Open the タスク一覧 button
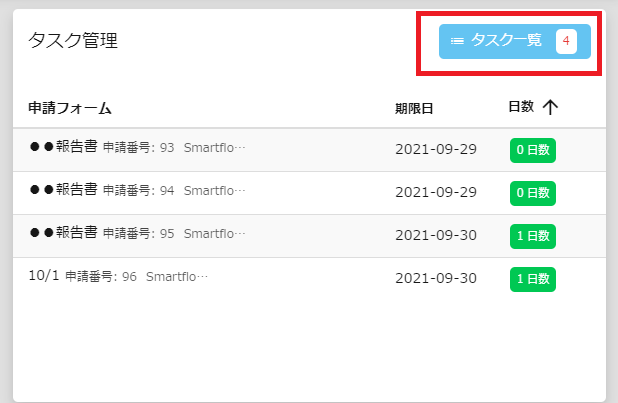Image resolution: width=618 pixels, height=403 pixels. (515, 41)
